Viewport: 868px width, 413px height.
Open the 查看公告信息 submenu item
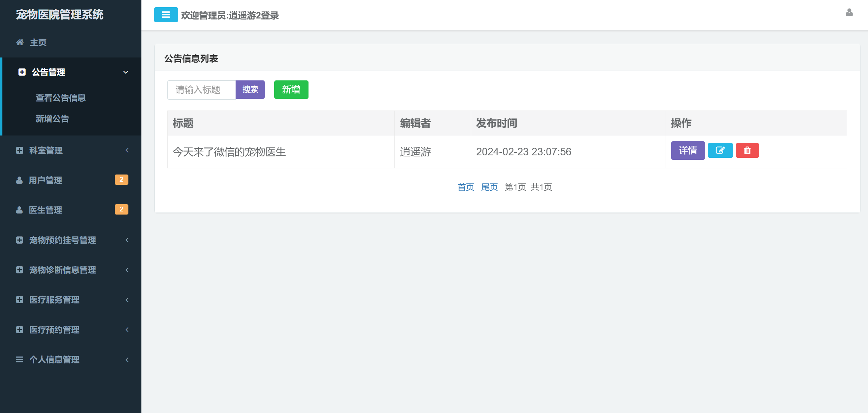tap(61, 98)
